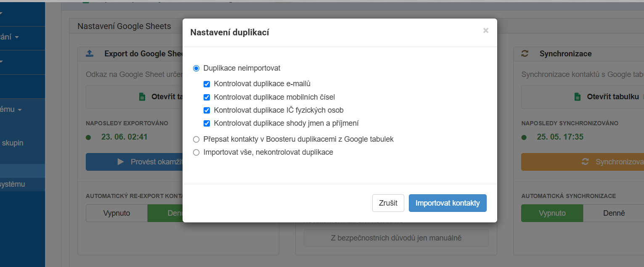Click the export upload icon beside Export do Google Sheets
The height and width of the screenshot is (267, 644).
[90, 53]
